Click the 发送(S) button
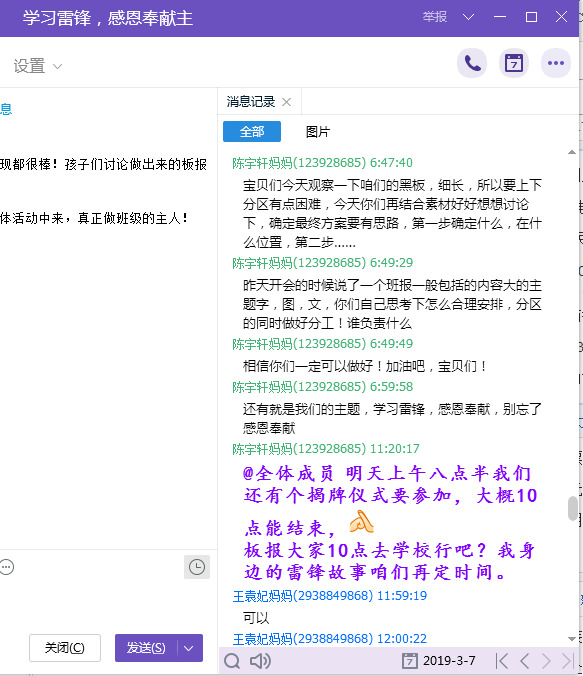This screenshot has height=676, width=583. coord(146,648)
